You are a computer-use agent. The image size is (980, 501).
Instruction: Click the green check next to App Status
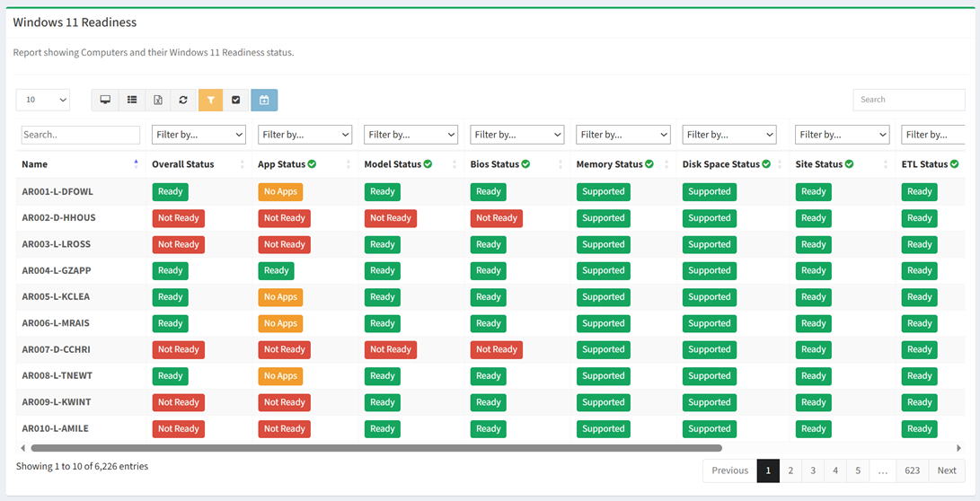click(x=312, y=164)
